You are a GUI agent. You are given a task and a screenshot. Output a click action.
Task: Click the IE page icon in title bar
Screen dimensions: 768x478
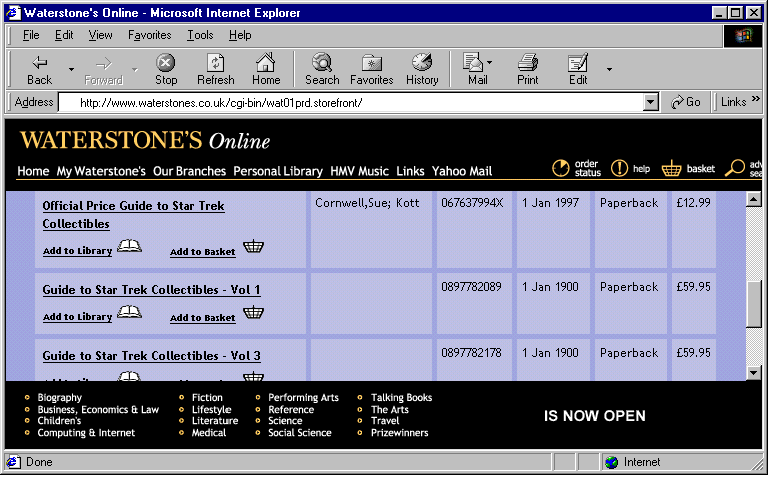click(x=13, y=13)
